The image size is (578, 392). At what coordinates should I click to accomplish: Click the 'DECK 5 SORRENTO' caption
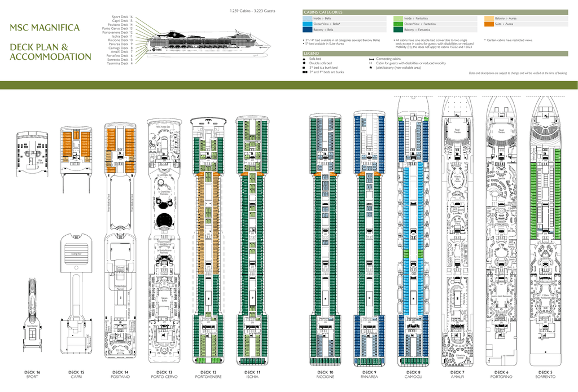click(x=545, y=375)
